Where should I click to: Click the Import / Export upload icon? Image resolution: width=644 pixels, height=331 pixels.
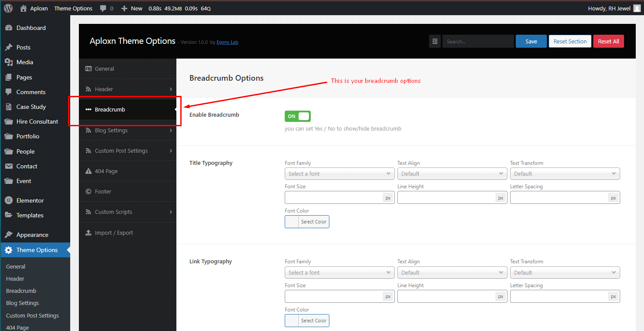pos(88,233)
